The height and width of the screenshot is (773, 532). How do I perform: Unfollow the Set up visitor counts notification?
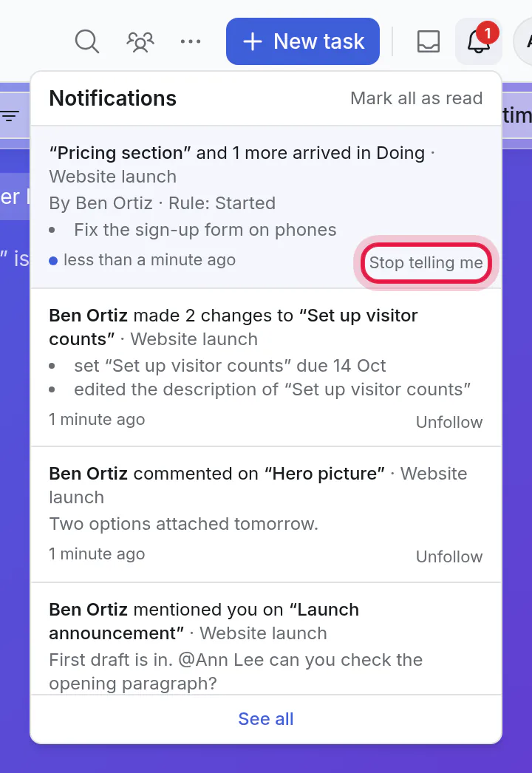click(449, 422)
